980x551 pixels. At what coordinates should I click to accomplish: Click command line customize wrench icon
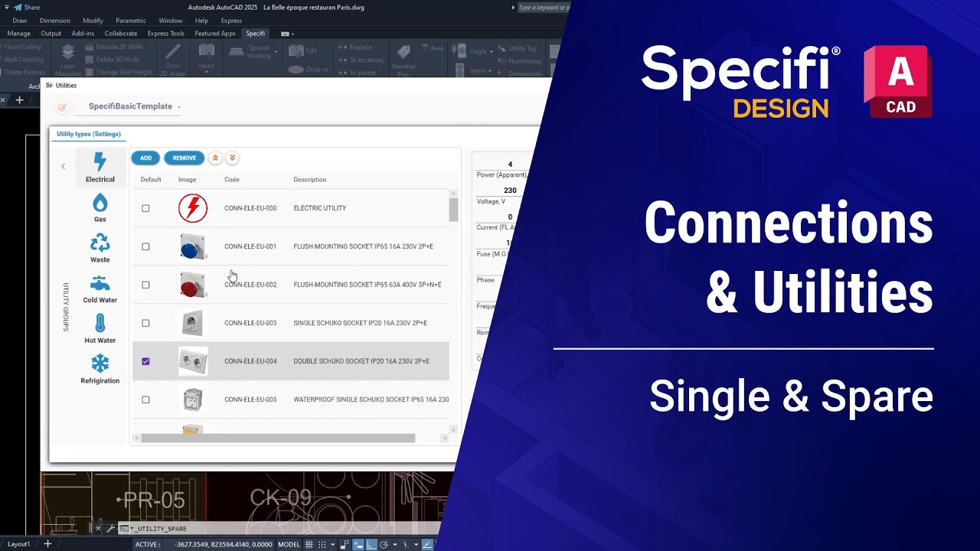coord(110,528)
